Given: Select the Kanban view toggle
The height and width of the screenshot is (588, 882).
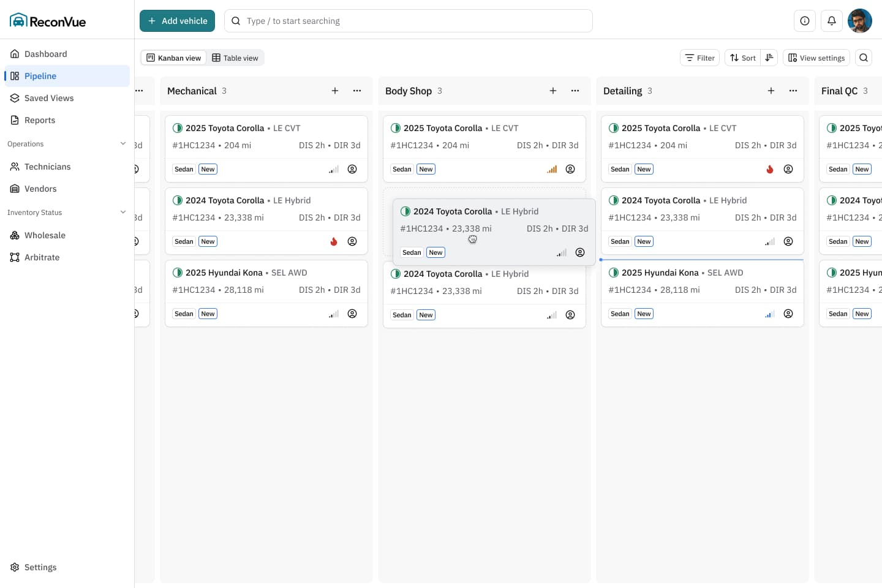Looking at the screenshot, I should tap(173, 57).
